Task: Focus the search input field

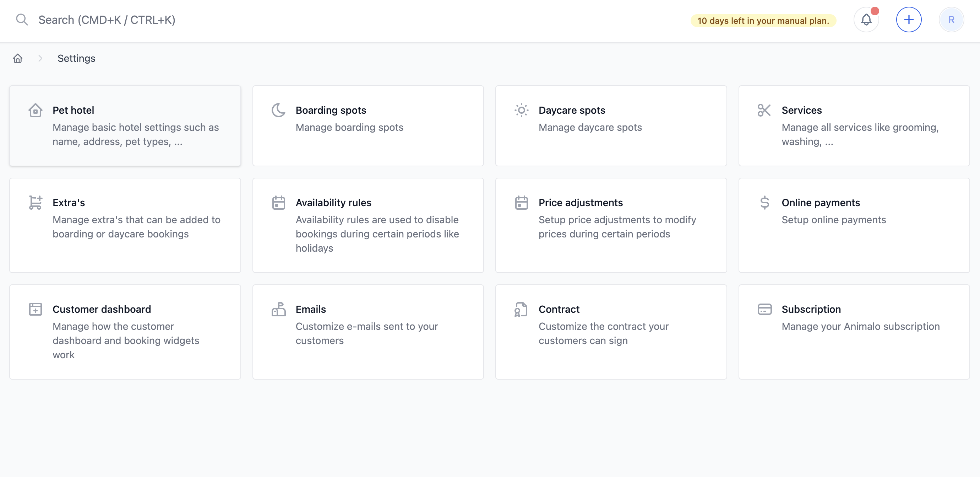Action: coord(107,20)
